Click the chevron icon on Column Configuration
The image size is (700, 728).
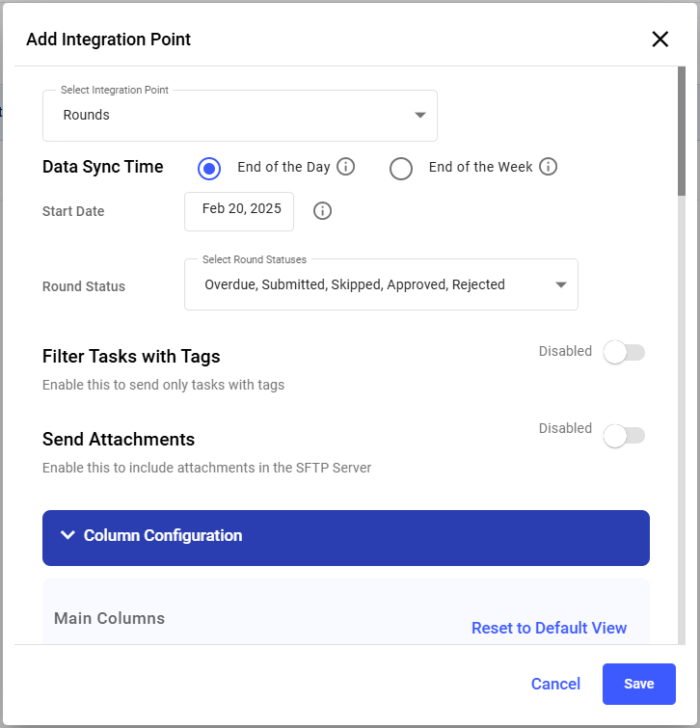(x=67, y=535)
